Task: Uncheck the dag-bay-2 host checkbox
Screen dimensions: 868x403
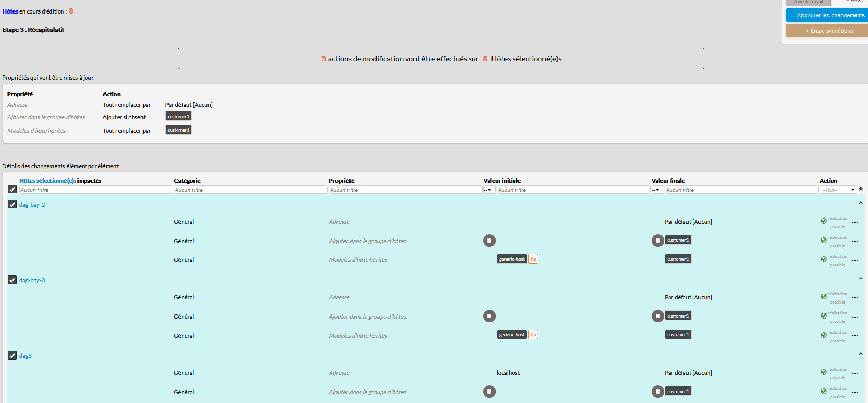Action: 12,205
